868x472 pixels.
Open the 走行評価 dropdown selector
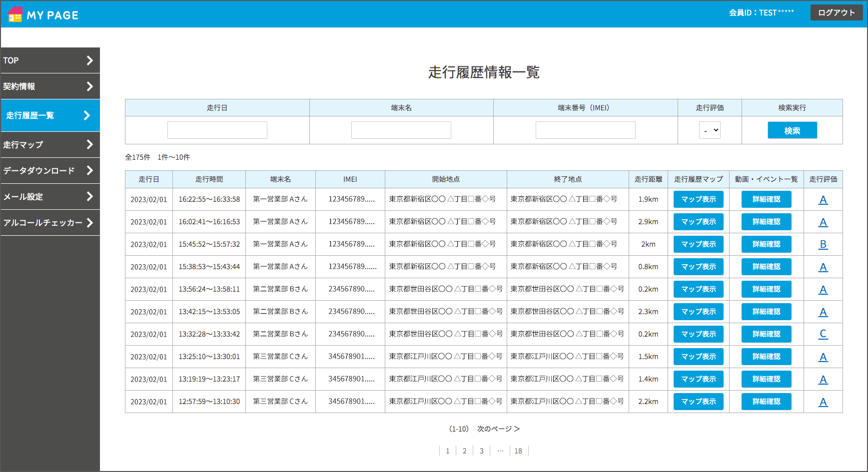click(710, 130)
